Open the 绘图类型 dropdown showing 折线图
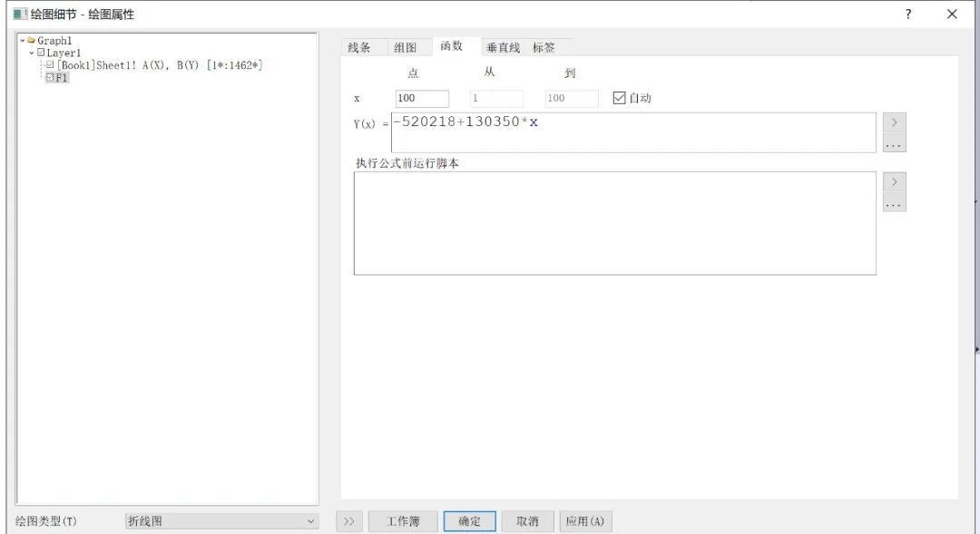The height and width of the screenshot is (534, 980). 221,521
